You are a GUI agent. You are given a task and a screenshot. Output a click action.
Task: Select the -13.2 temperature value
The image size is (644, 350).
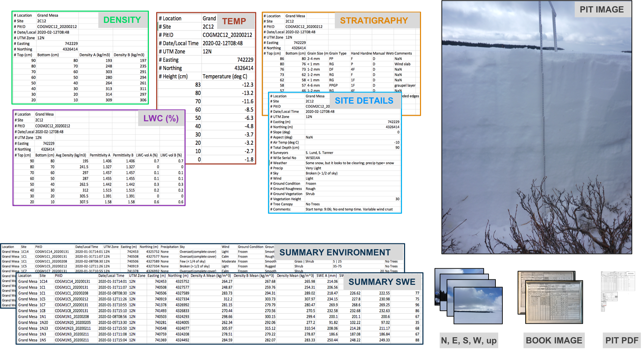(248, 93)
